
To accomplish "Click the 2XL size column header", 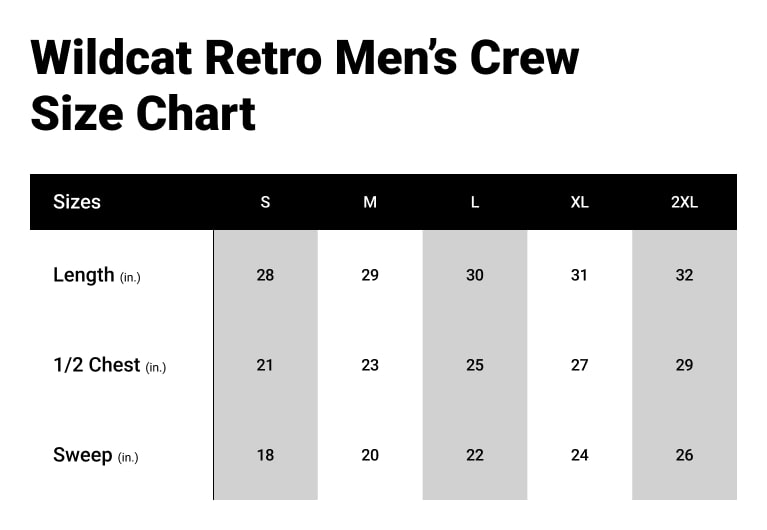I will click(x=684, y=202).
